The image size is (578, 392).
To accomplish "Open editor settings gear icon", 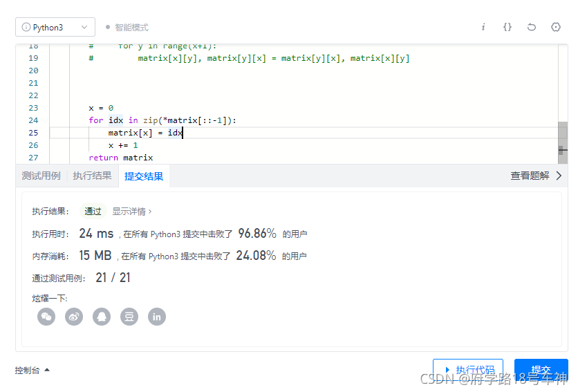I will coord(556,27).
